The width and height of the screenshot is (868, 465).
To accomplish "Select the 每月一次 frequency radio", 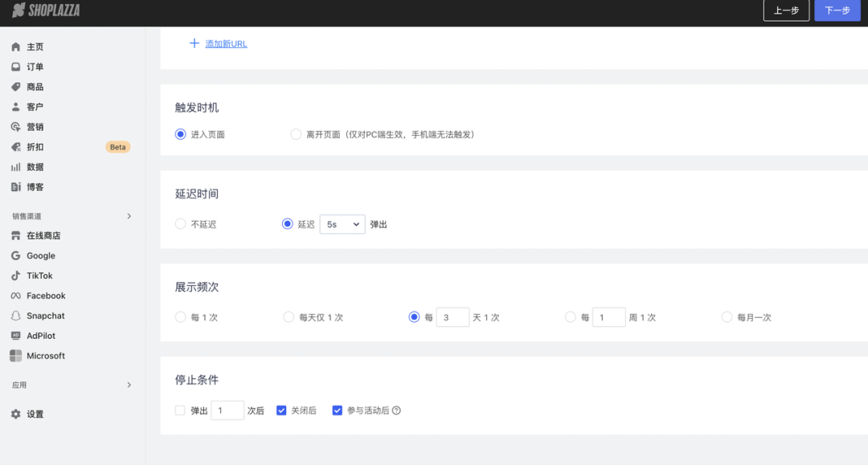I will click(727, 316).
